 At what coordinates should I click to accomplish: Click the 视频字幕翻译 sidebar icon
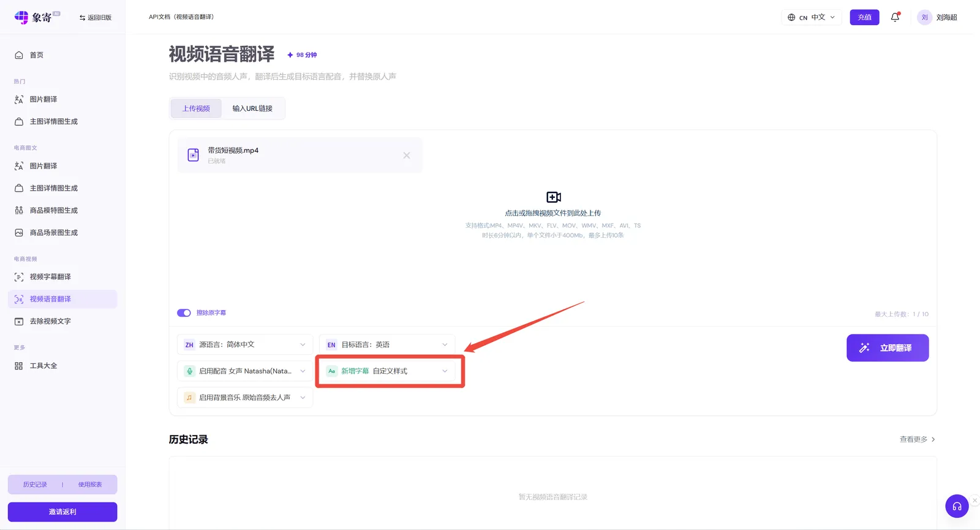click(19, 277)
